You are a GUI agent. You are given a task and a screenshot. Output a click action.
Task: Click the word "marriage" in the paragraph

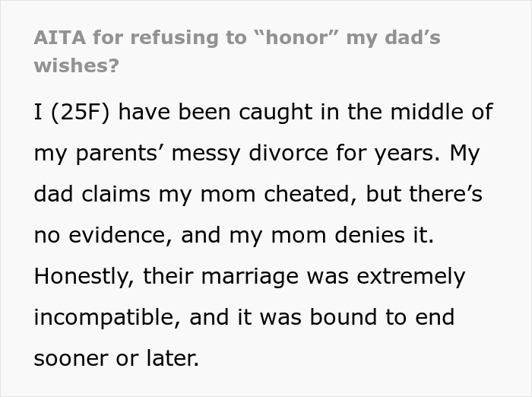tap(250, 278)
